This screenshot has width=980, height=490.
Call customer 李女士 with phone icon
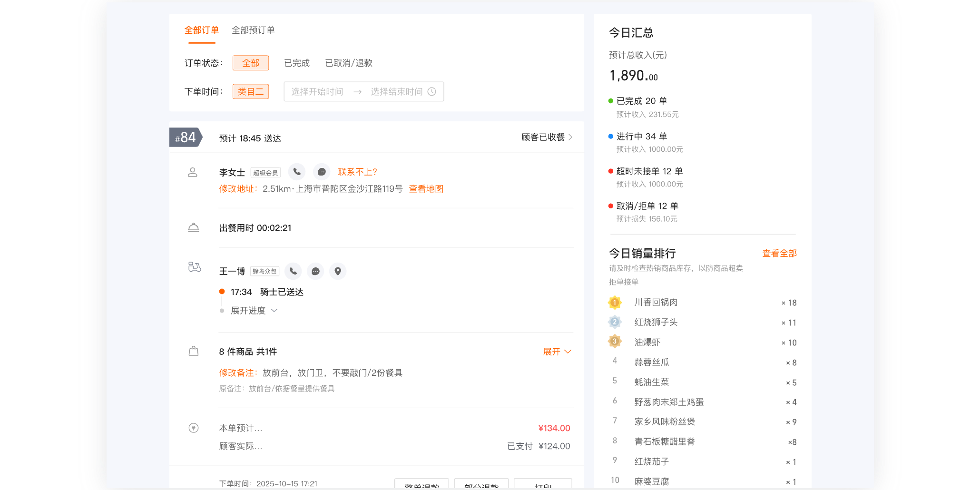point(297,172)
